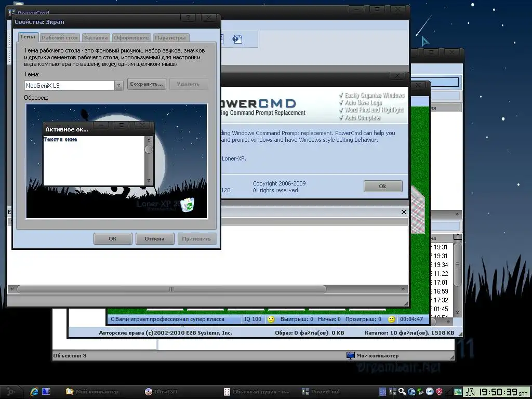Click the Удалить button
The image size is (532, 399).
click(188, 84)
